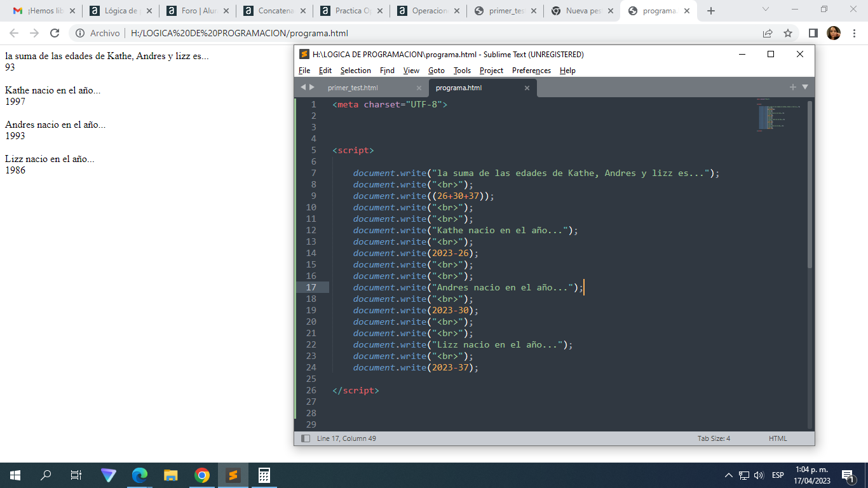Bookmark this page with star icon
Viewport: 868px width, 488px height.
(788, 33)
